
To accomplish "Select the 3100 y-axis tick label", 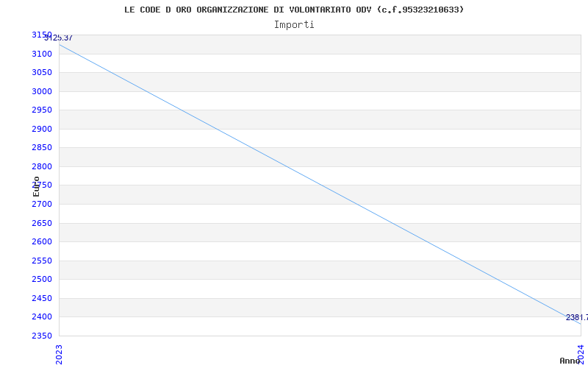I will [x=42, y=54].
